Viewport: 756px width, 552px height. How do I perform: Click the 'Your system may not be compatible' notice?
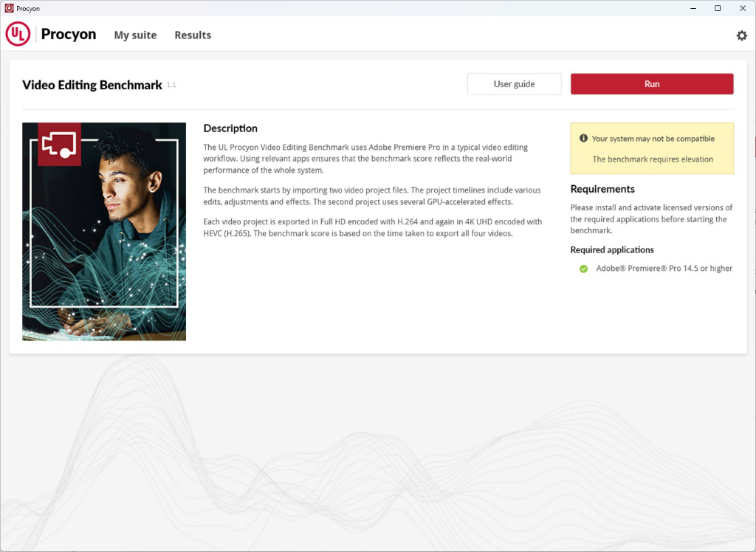[x=653, y=138]
